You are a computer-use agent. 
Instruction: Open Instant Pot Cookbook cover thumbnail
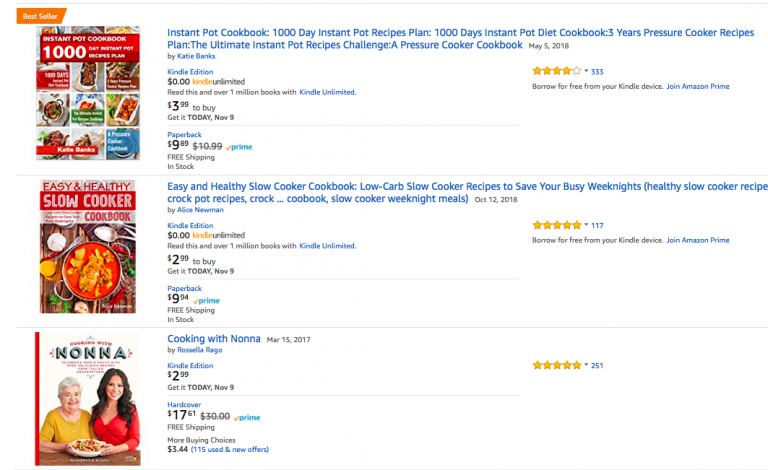[x=88, y=93]
